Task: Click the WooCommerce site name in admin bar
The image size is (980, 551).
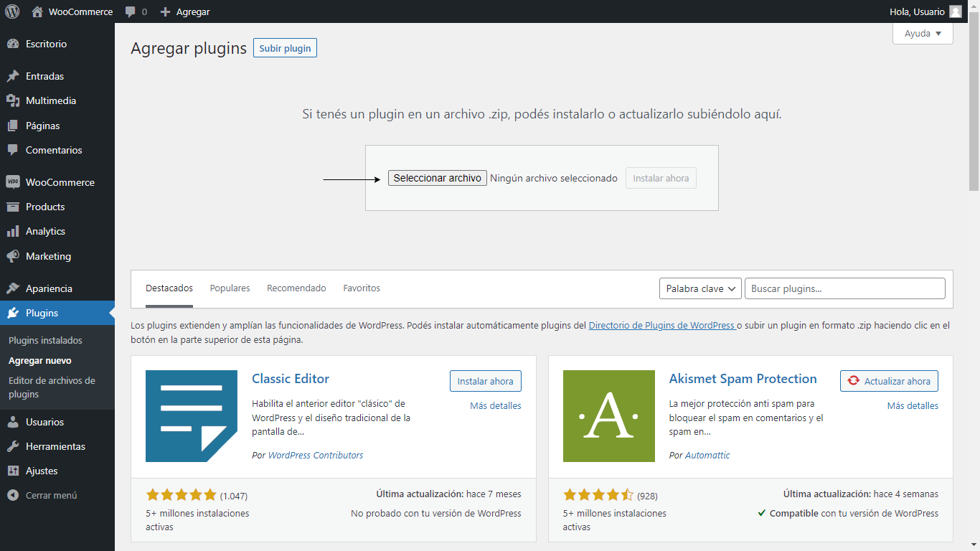Action: (80, 11)
